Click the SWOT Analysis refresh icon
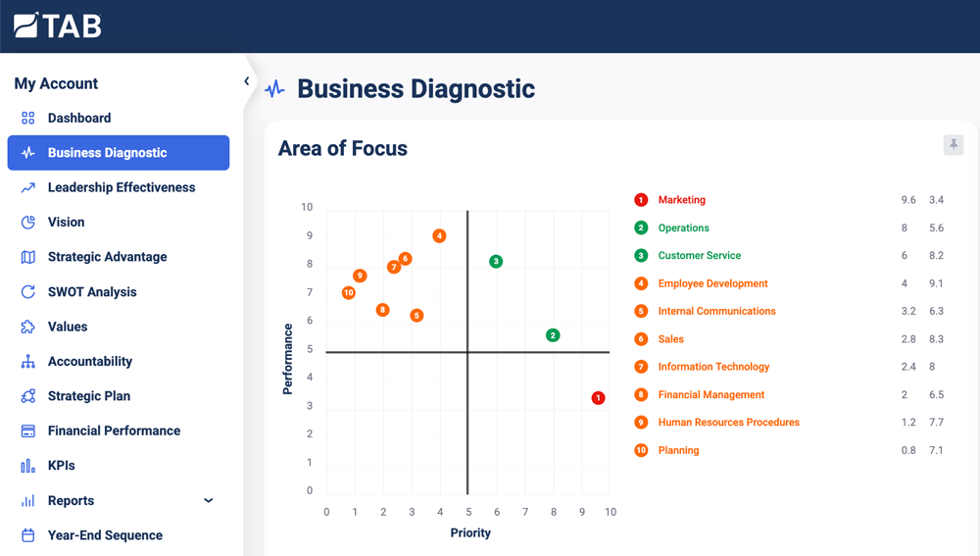The image size is (980, 556). point(28,292)
